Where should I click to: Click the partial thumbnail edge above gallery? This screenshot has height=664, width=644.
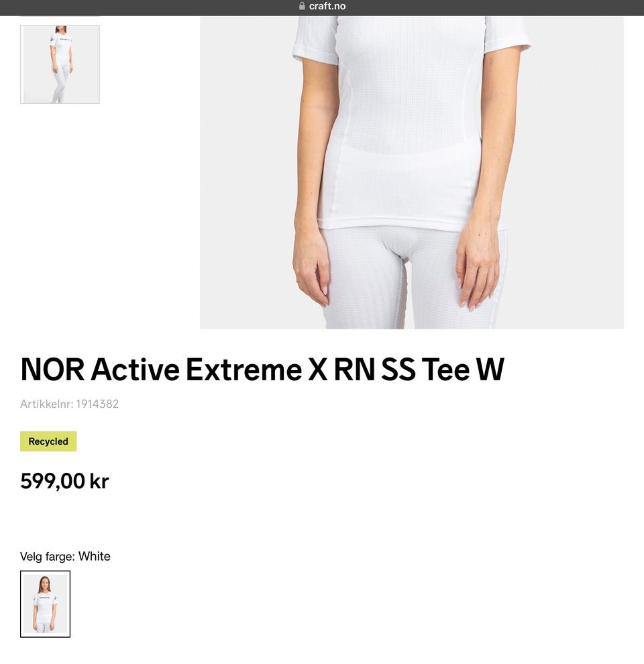point(60,16)
